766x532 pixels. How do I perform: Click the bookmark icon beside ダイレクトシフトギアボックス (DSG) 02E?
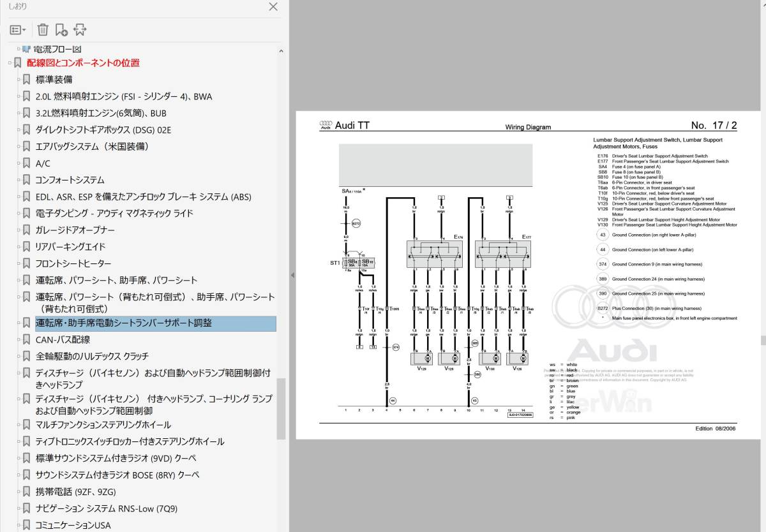pyautogui.click(x=26, y=129)
